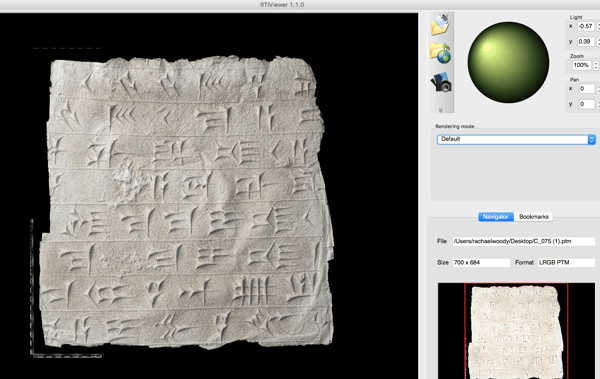Edit the Pan y value field
600x379 pixels.
(586, 104)
